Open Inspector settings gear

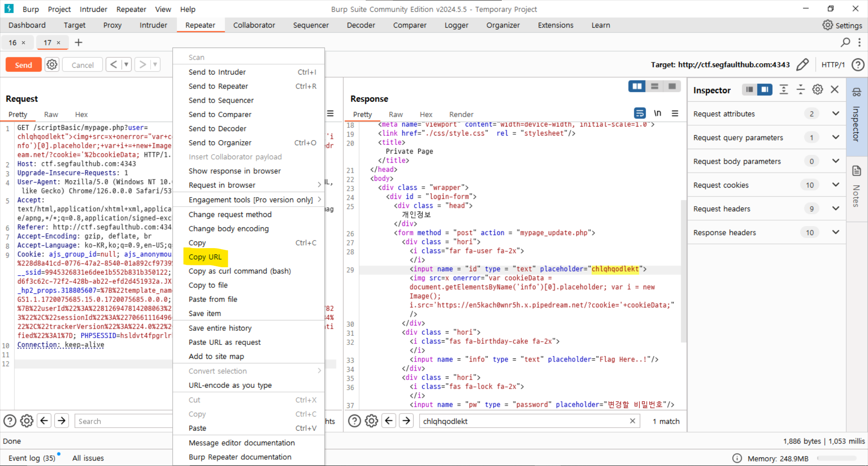pos(817,89)
